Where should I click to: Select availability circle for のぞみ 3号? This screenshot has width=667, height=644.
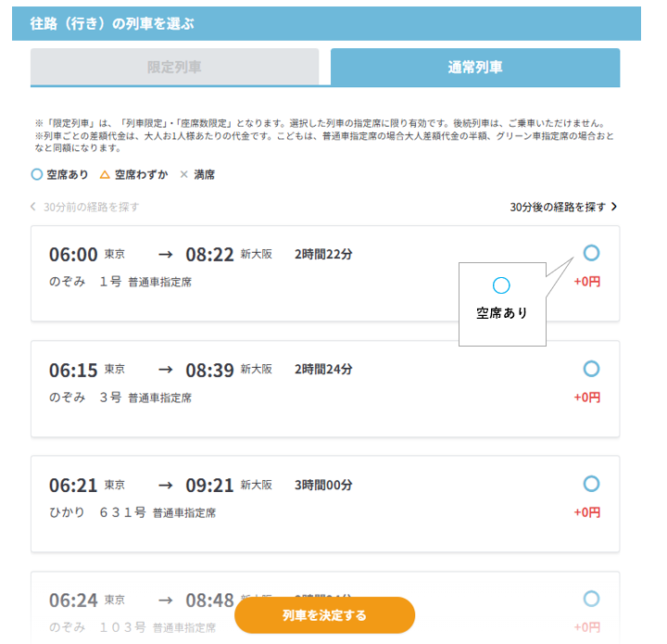[x=591, y=369]
